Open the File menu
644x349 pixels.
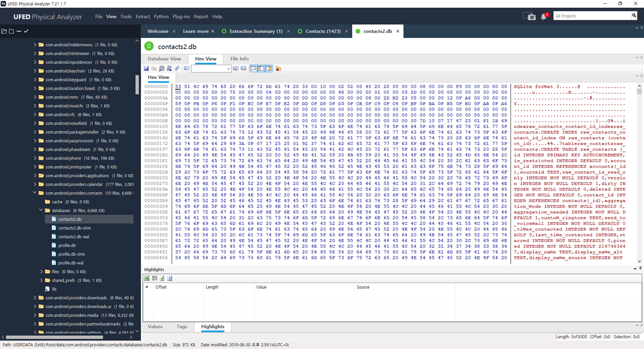(98, 17)
